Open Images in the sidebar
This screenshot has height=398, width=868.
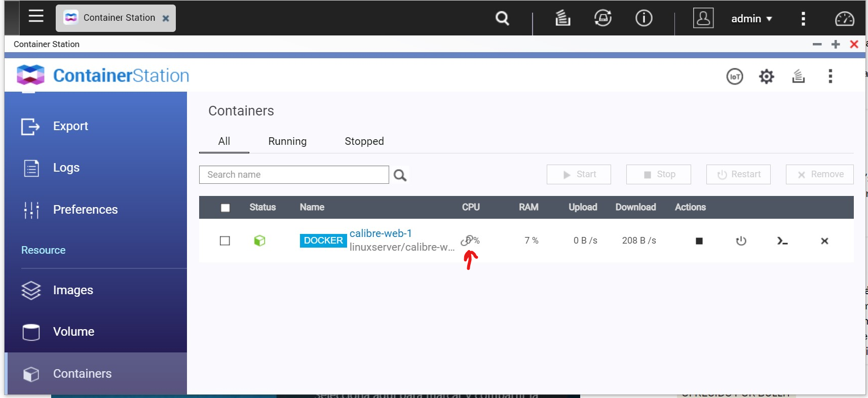pyautogui.click(x=73, y=290)
